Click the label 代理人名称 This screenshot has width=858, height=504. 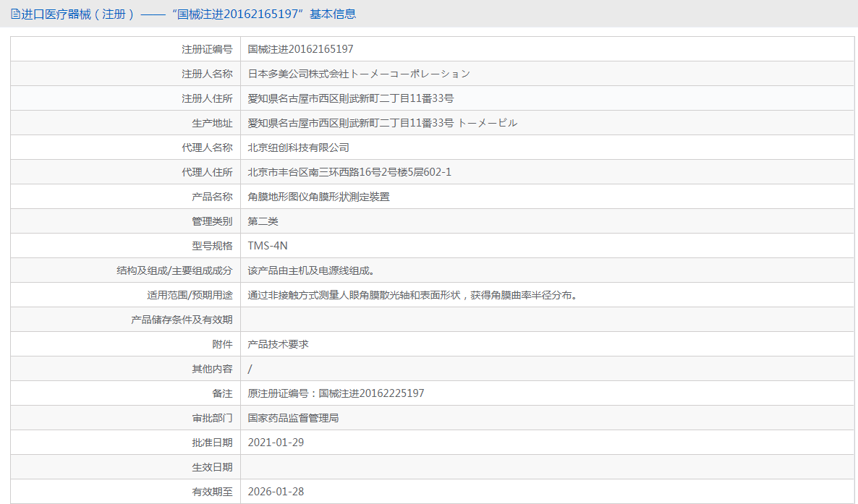pyautogui.click(x=207, y=148)
